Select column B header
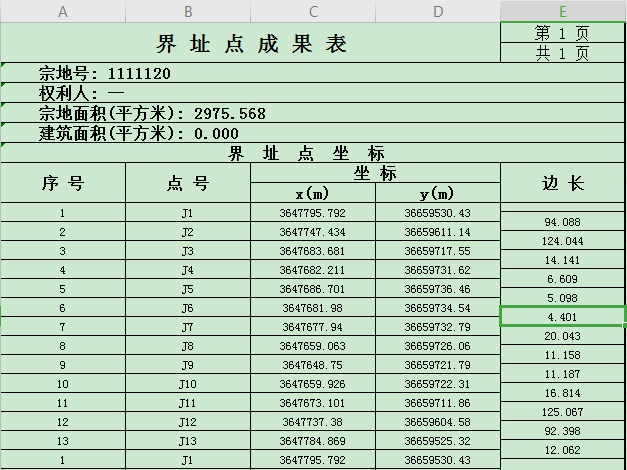The height and width of the screenshot is (470, 627). 188,11
